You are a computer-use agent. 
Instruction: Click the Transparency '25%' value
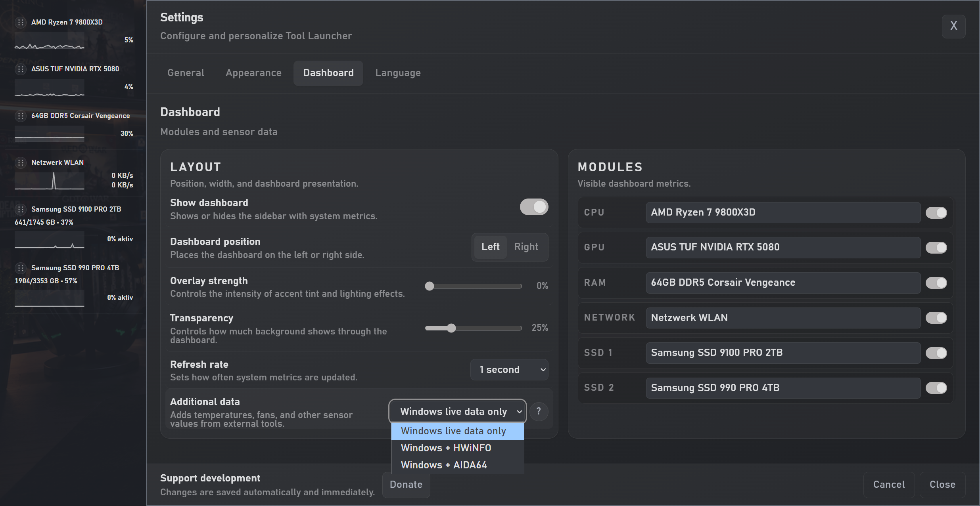coord(540,328)
